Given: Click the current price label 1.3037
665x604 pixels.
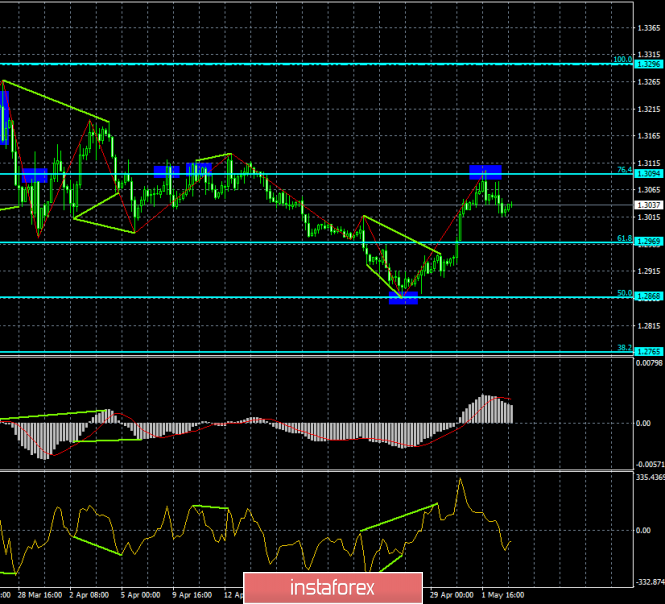Looking at the screenshot, I should [647, 205].
